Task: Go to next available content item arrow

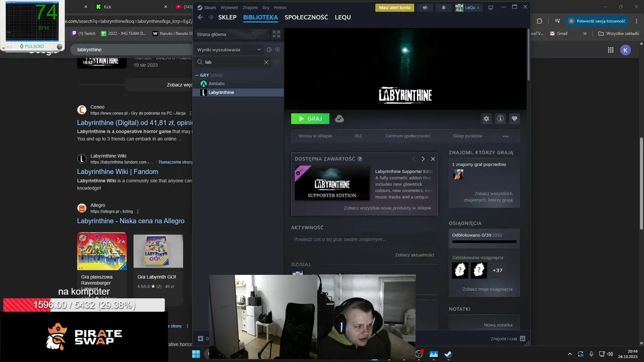Action: click(423, 159)
